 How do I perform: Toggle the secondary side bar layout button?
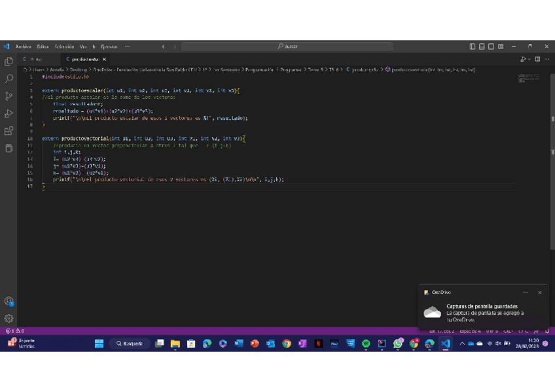pos(491,46)
